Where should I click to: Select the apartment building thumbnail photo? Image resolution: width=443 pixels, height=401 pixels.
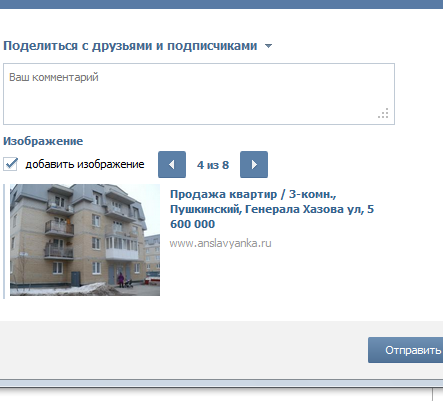pos(85,240)
